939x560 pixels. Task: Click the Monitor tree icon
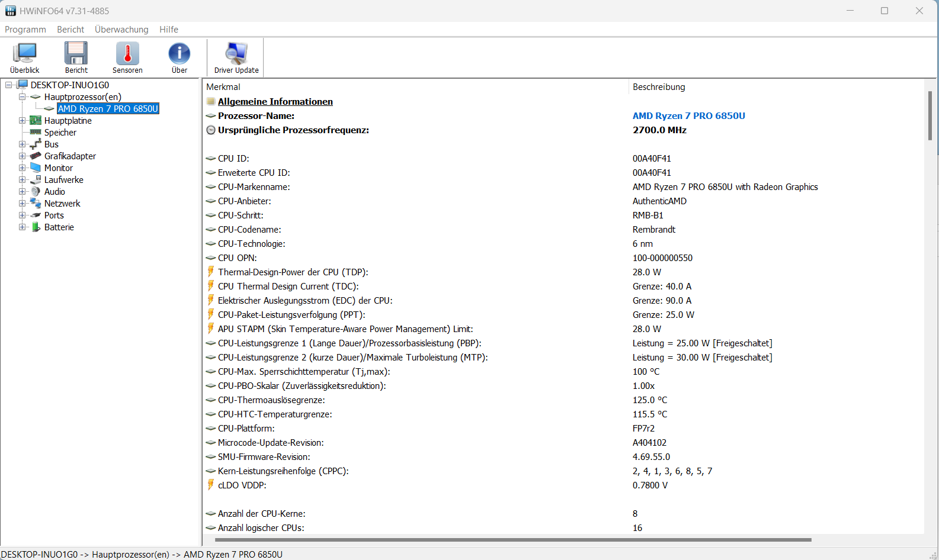click(36, 168)
